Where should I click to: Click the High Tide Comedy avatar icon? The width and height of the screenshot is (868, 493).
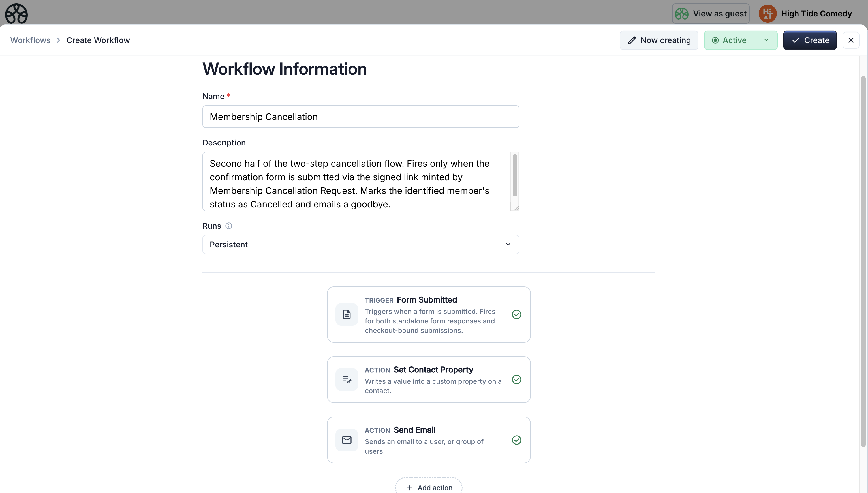[767, 14]
